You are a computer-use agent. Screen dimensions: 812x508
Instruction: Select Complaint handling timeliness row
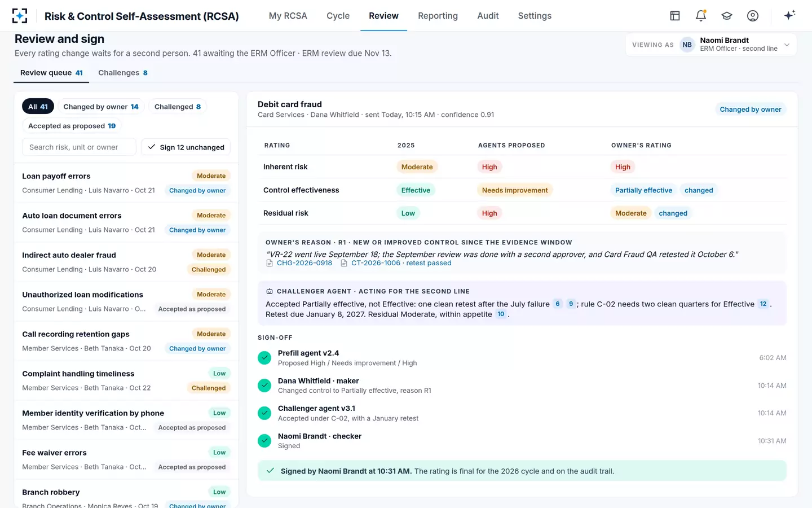pos(126,380)
